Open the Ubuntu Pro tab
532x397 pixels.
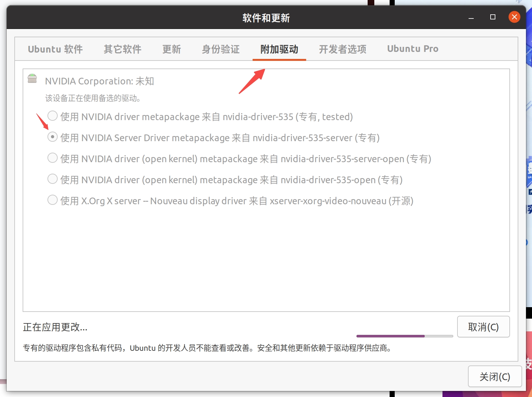click(413, 49)
